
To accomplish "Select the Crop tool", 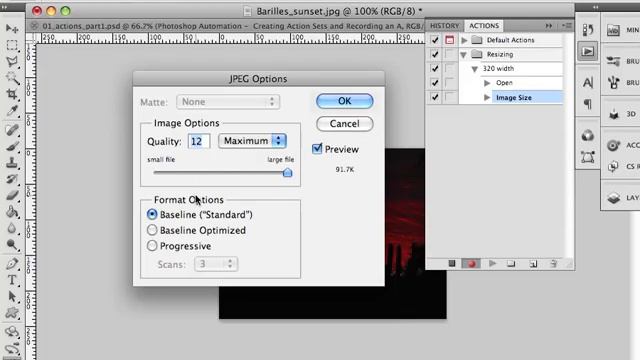I will tap(12, 94).
